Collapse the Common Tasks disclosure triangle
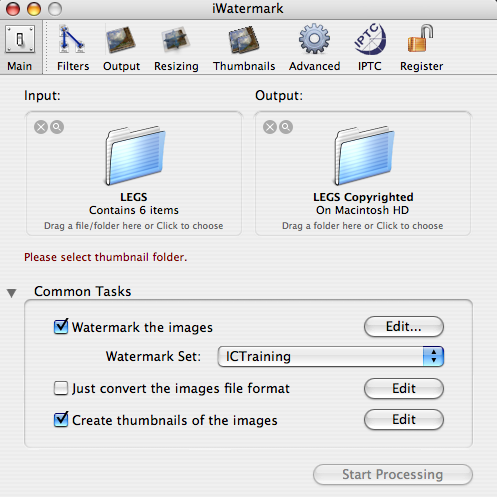Screen dimensions: 497x497 [12, 293]
